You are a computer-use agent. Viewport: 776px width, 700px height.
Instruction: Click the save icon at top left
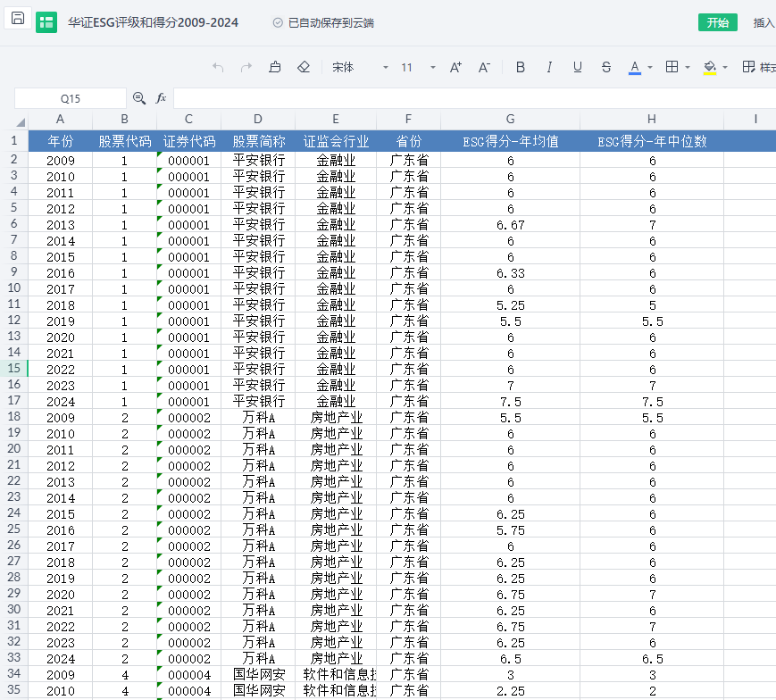pyautogui.click(x=18, y=20)
